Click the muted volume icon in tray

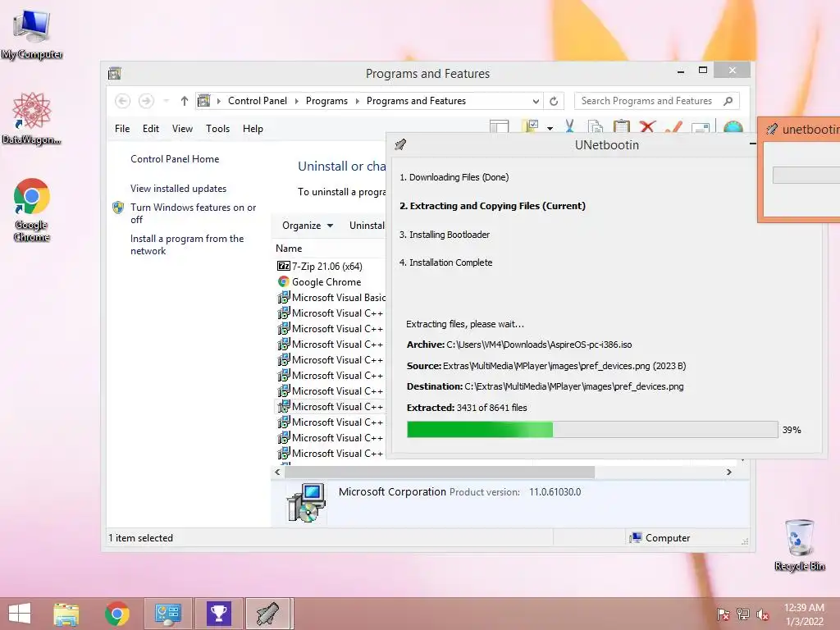point(762,614)
